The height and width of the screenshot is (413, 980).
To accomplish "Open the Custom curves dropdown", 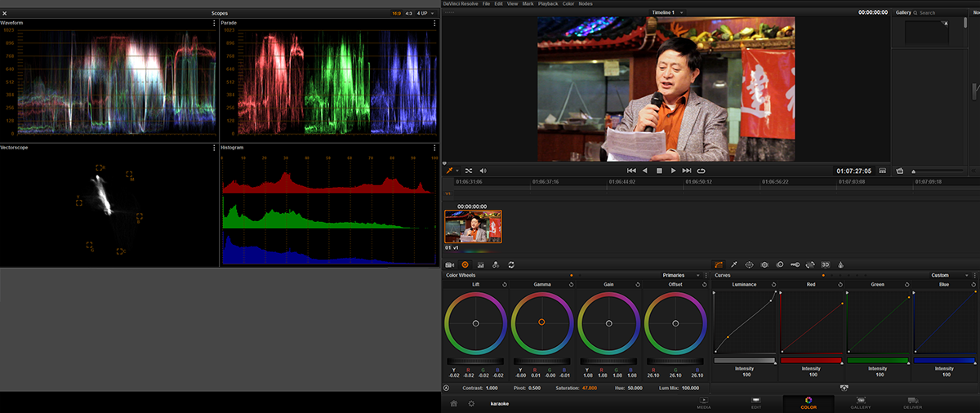I will coord(944,275).
